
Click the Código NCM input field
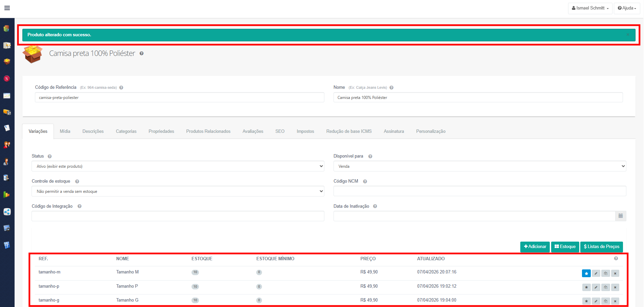coord(479,191)
